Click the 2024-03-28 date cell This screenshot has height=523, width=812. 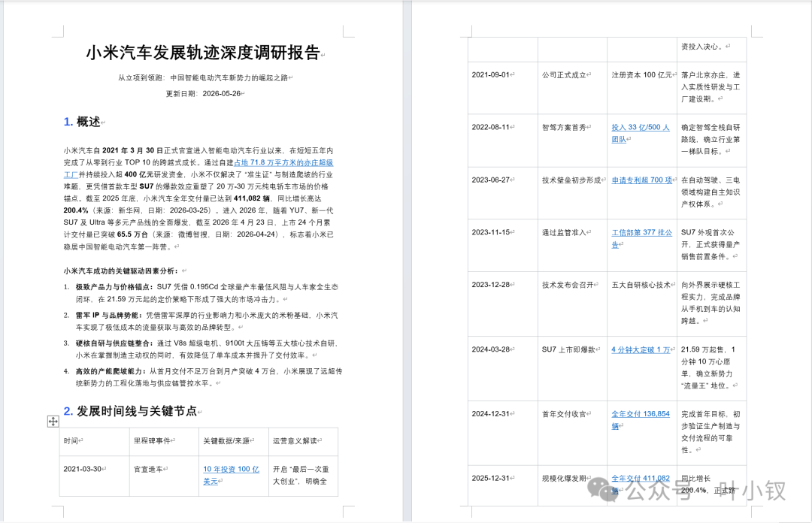(x=503, y=368)
